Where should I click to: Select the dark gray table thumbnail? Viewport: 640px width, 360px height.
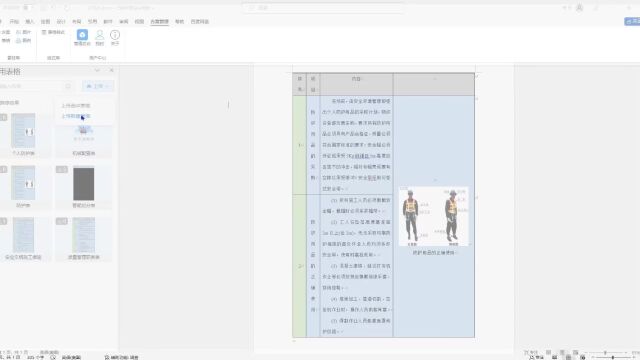click(84, 184)
